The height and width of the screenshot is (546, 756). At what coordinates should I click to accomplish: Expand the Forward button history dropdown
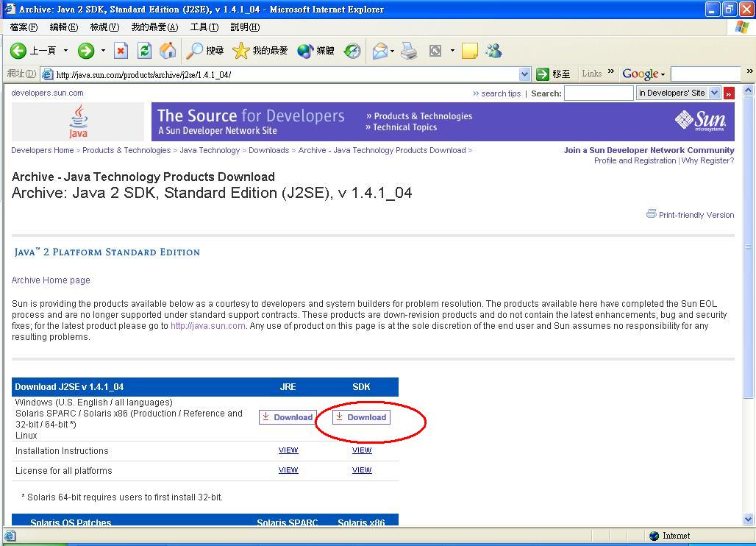coord(103,51)
